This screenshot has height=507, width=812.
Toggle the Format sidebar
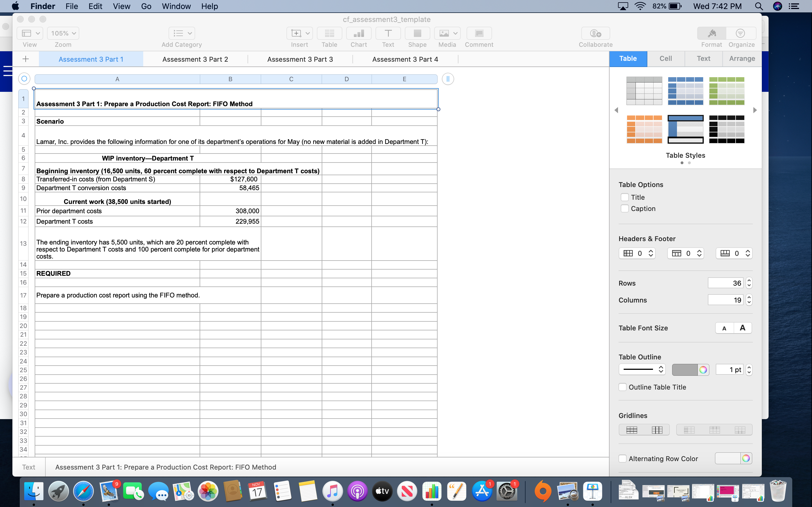coord(712,33)
